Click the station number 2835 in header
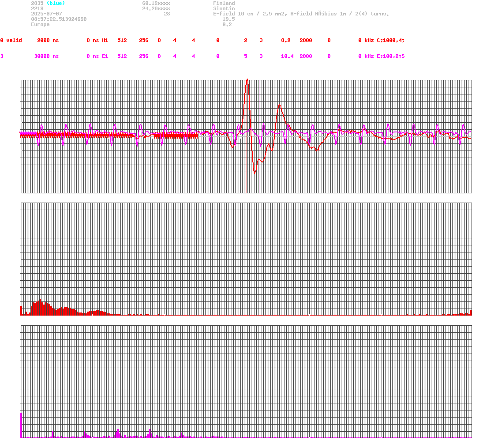This screenshot has height=448, width=483. tap(37, 3)
